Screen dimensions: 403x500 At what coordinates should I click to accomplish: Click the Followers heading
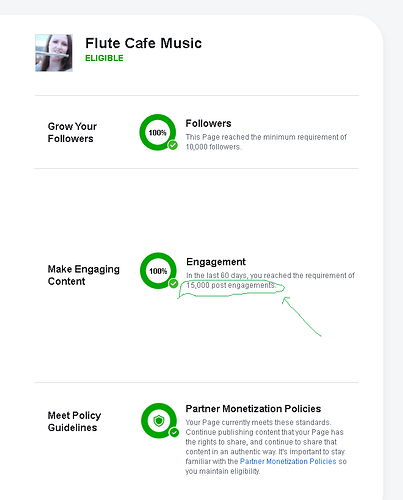coord(208,123)
